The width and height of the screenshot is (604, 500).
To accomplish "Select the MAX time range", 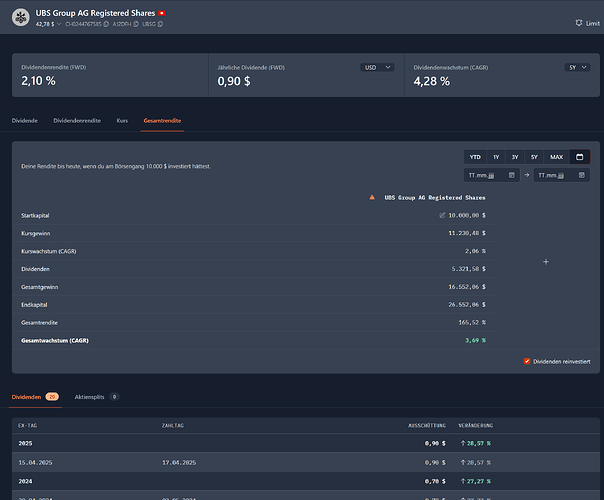I will pyautogui.click(x=556, y=157).
